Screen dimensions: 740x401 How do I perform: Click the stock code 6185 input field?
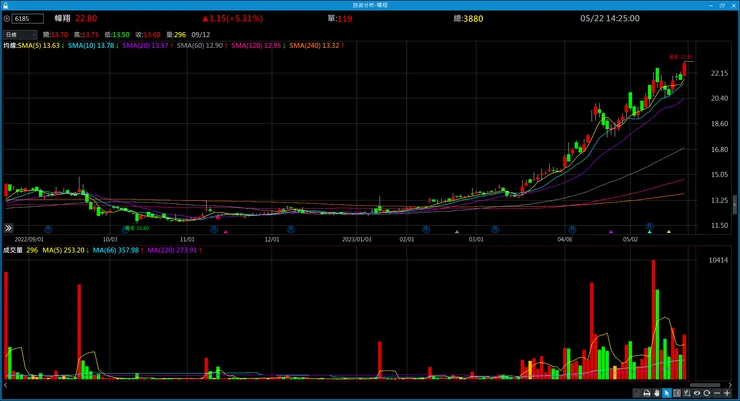(x=27, y=19)
